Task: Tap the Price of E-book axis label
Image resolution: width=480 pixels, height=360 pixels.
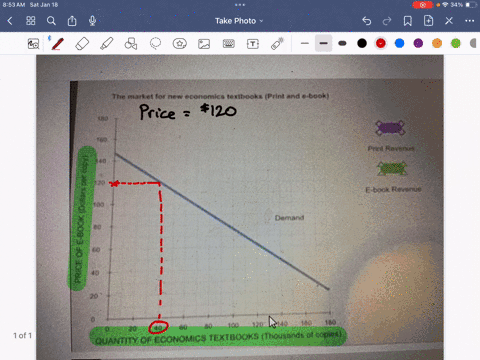Action: (82, 219)
